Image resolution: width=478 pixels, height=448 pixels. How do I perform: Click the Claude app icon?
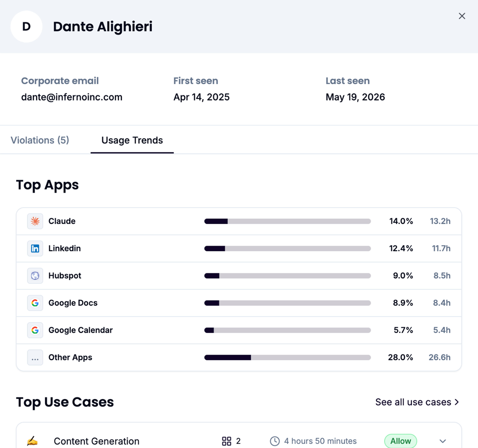(35, 221)
